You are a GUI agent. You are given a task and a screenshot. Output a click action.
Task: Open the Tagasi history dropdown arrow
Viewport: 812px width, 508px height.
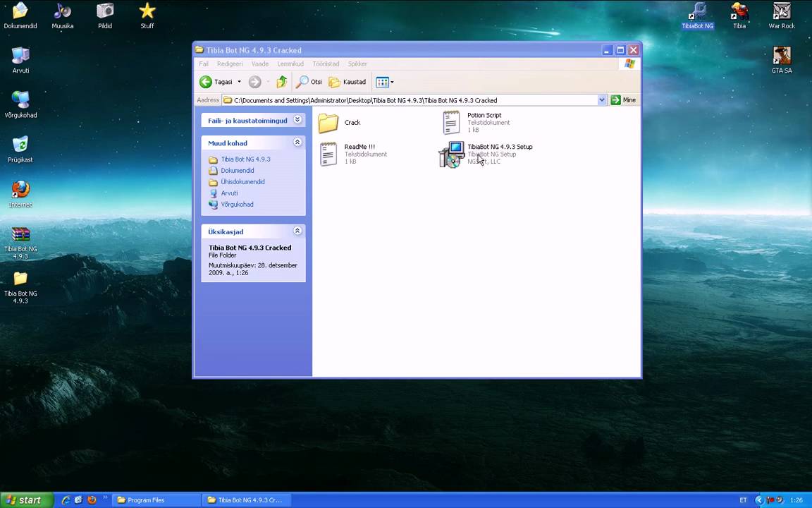tap(239, 82)
